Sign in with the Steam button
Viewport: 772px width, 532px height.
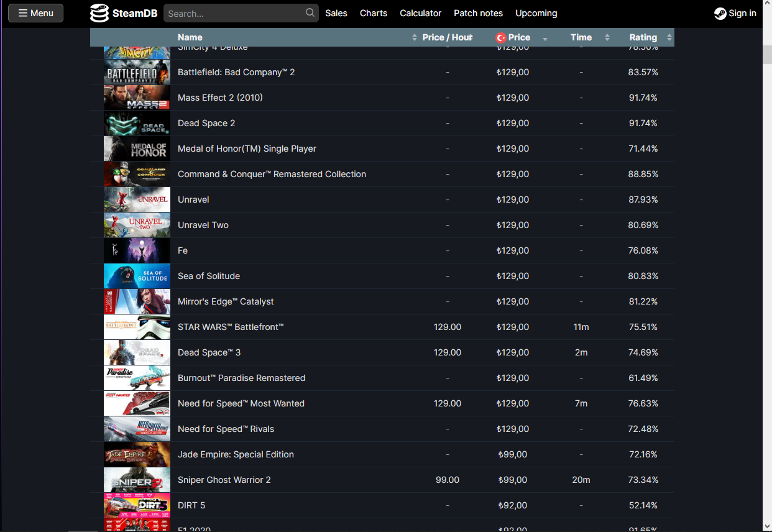point(735,13)
